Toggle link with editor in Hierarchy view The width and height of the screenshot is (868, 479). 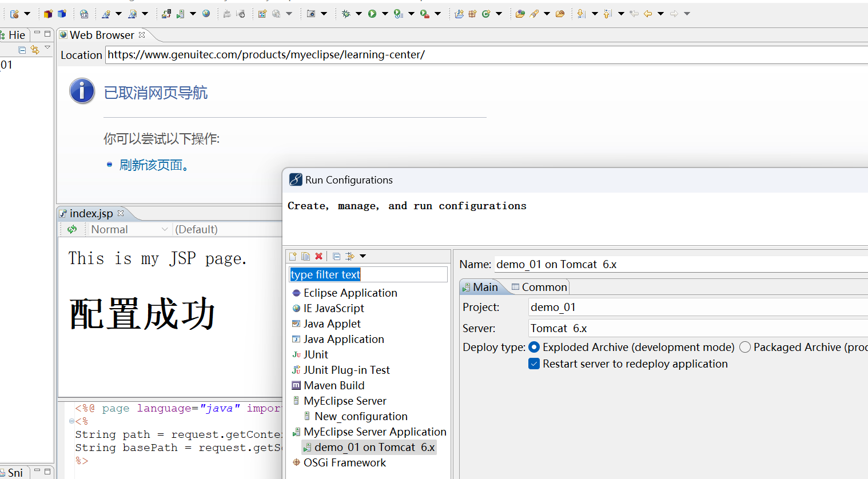[35, 50]
